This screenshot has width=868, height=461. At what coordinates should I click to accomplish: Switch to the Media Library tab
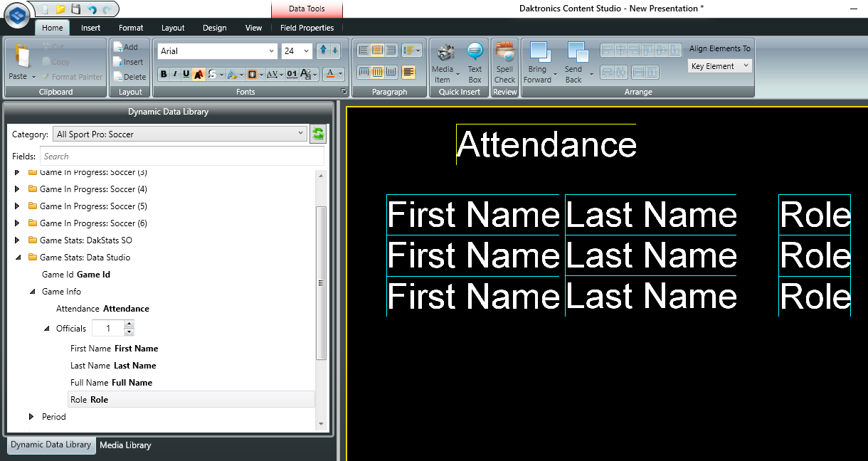(x=125, y=445)
